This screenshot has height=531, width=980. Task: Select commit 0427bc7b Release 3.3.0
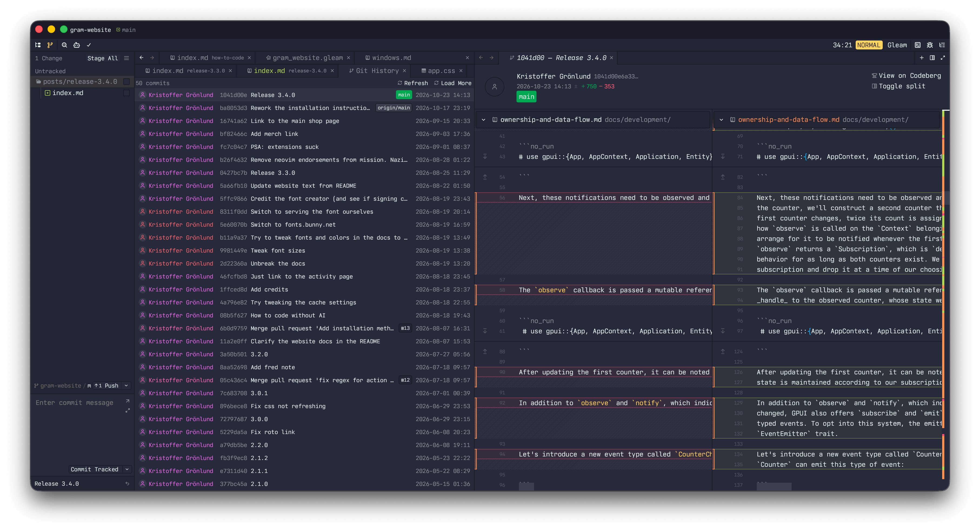[304, 173]
